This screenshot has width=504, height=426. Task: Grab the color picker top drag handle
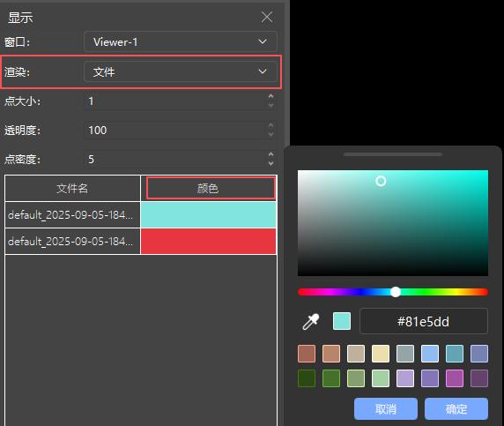(393, 154)
